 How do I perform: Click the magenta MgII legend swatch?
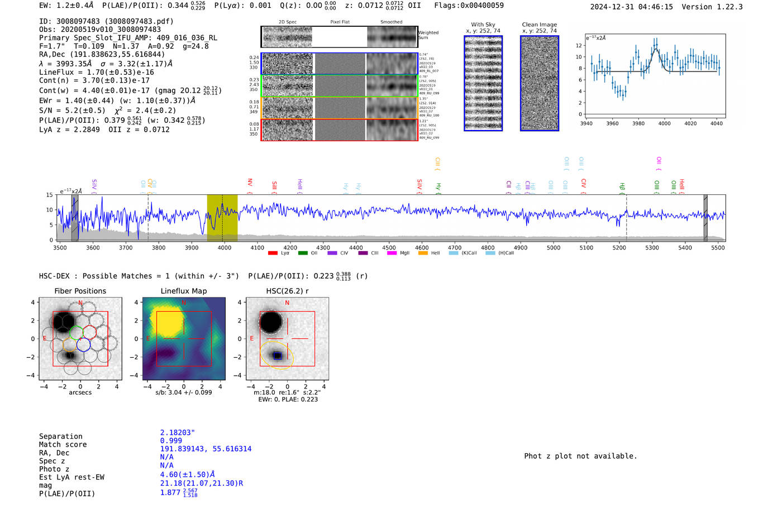coord(392,253)
